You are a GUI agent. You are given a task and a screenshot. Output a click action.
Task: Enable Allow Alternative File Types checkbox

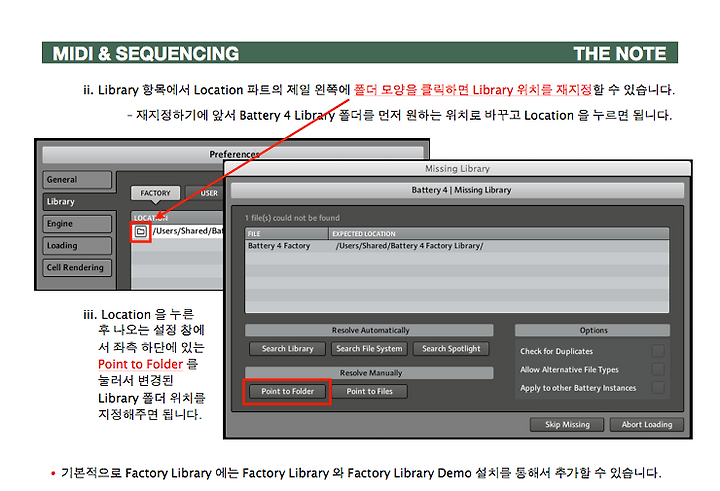[x=658, y=369]
